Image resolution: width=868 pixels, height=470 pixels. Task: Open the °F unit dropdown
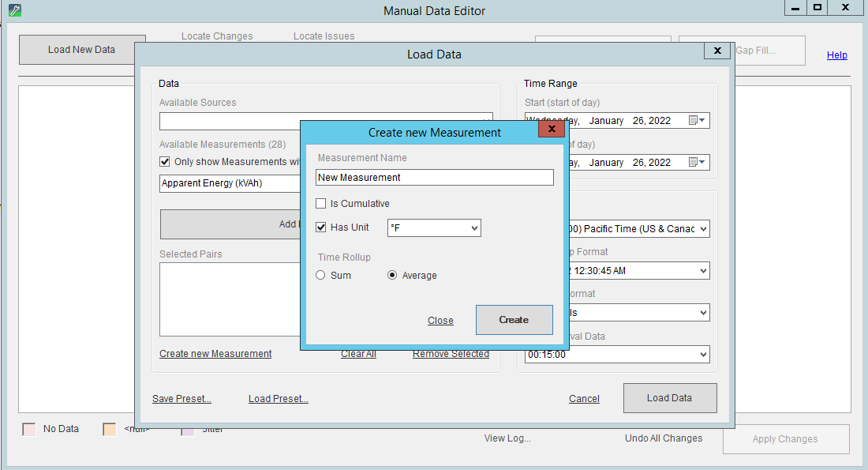[434, 227]
